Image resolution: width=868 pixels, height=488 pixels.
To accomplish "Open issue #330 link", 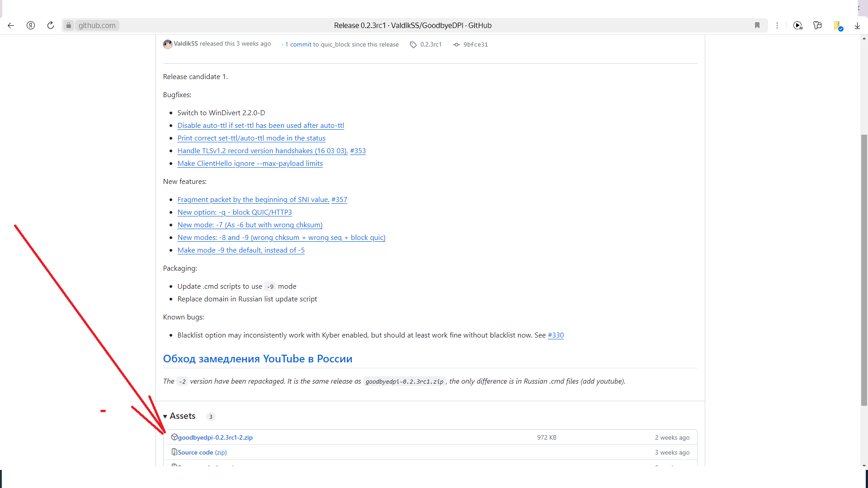I will (556, 335).
